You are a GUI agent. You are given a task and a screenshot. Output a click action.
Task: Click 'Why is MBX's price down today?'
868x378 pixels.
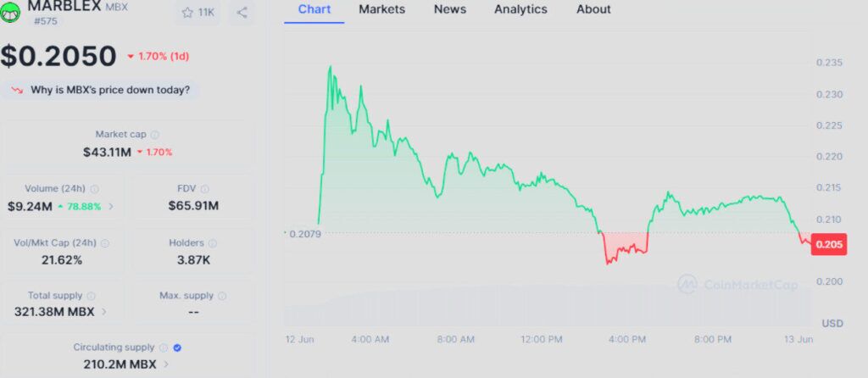[109, 89]
